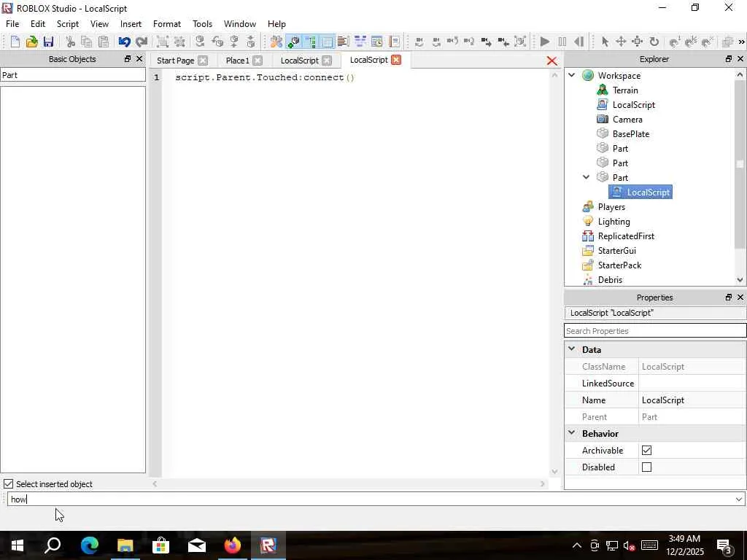Click the Paste clipboard icon
747x560 pixels.
104,42
